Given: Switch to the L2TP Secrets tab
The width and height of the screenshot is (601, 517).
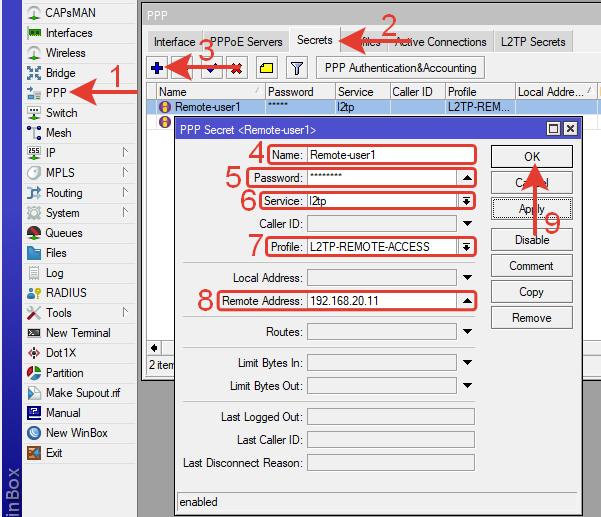Looking at the screenshot, I should tap(532, 42).
